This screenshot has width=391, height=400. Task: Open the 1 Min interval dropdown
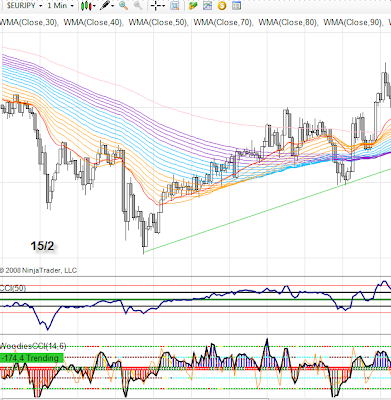[61, 6]
